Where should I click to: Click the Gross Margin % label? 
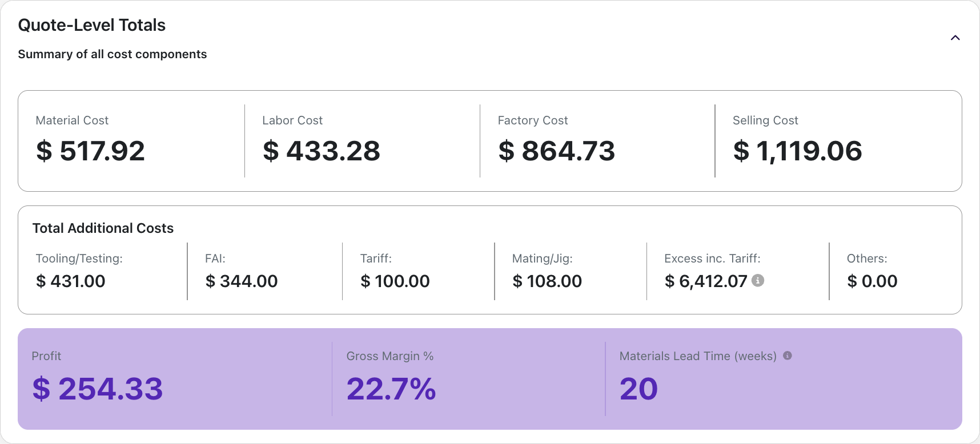[x=390, y=356]
